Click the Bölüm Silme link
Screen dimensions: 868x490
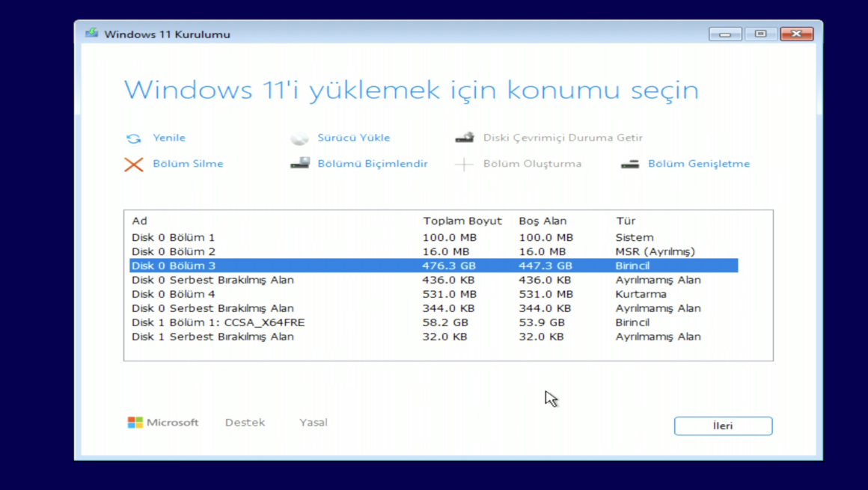point(188,163)
